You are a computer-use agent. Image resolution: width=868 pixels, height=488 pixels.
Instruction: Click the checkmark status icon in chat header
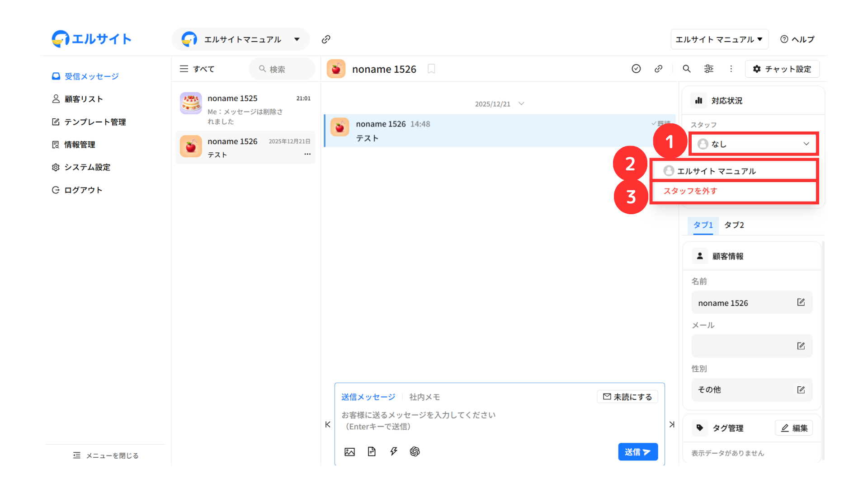636,69
